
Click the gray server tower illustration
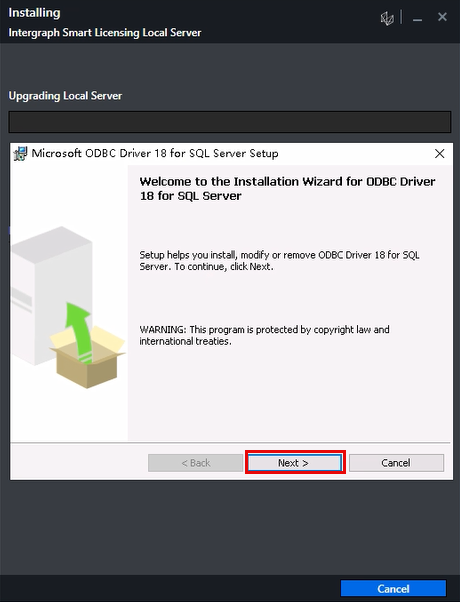(x=51, y=296)
